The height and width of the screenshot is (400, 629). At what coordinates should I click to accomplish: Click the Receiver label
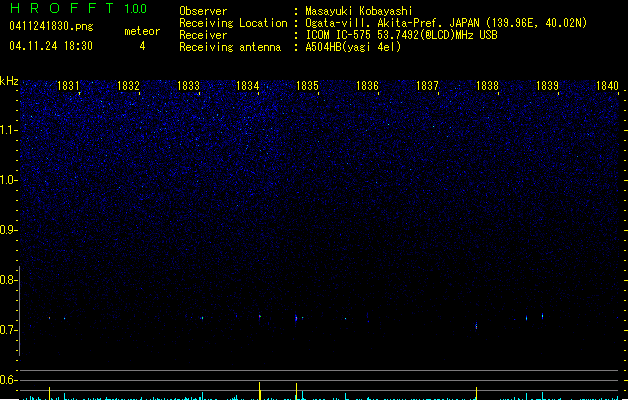(203, 35)
